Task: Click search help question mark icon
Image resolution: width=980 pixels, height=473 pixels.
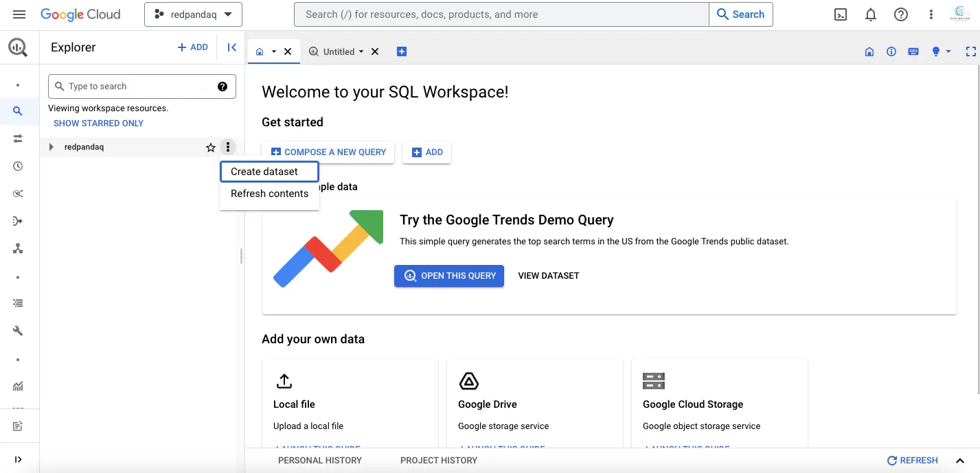Action: pyautogui.click(x=223, y=86)
